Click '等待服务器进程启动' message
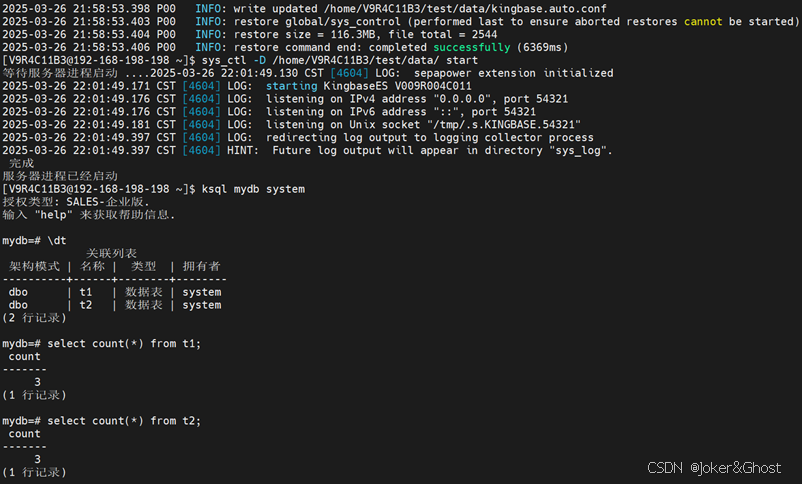This screenshot has width=802, height=484. [60, 73]
